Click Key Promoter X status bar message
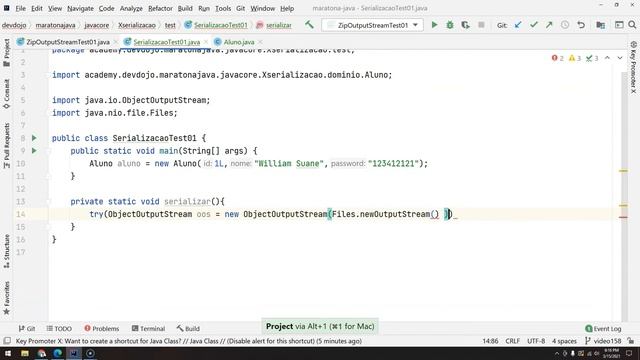 click(x=189, y=341)
